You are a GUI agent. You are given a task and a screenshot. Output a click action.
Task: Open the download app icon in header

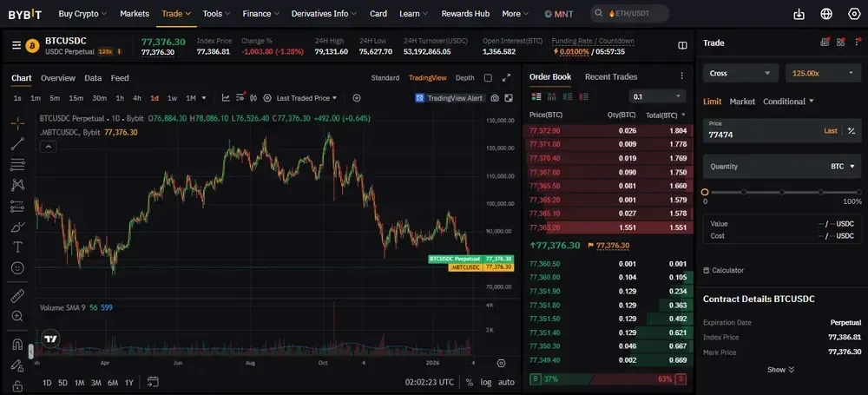point(799,14)
